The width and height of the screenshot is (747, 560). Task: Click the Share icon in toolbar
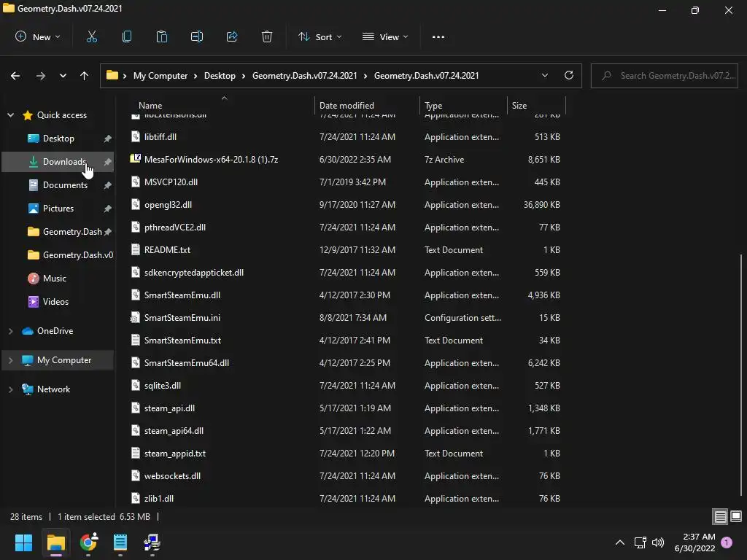pyautogui.click(x=232, y=36)
